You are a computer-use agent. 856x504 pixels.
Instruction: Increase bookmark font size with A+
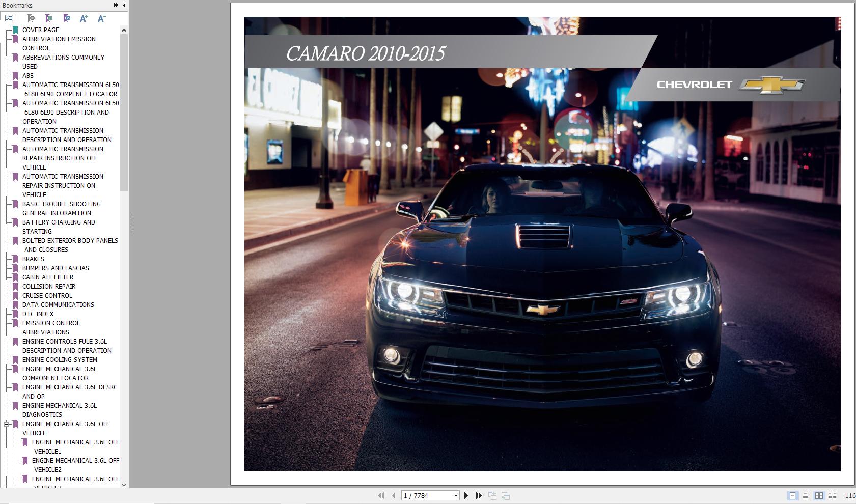pos(84,18)
